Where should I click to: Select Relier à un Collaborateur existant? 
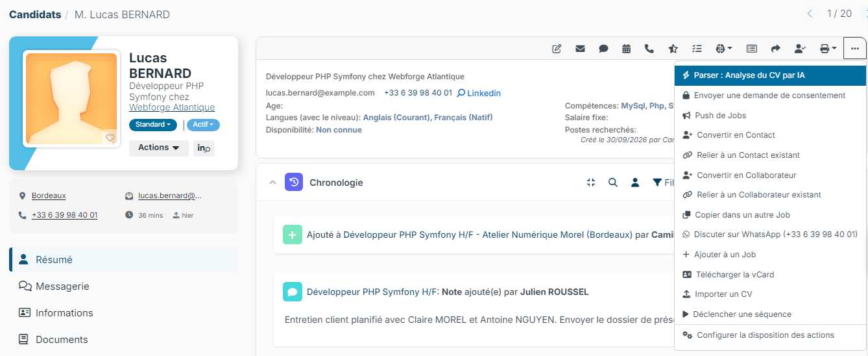pyautogui.click(x=771, y=195)
